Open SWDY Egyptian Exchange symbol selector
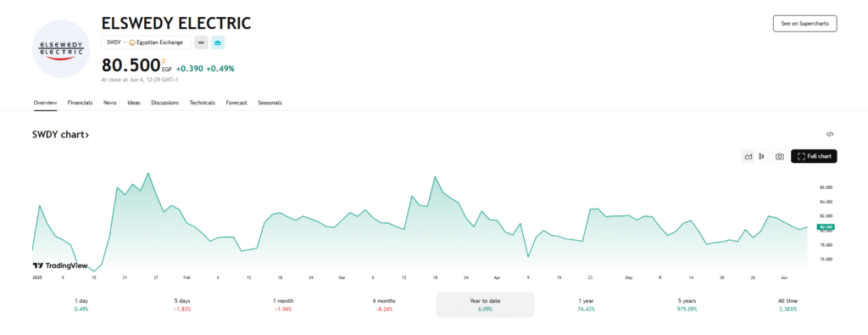Screen dimensions: 868x335 (146, 42)
